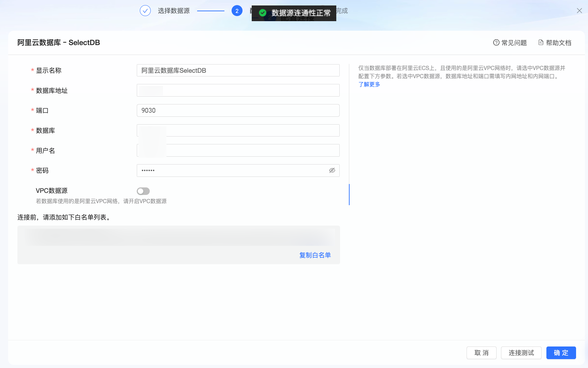The width and height of the screenshot is (588, 368).
Task: Click the green check icon in success toast
Action: click(x=263, y=13)
